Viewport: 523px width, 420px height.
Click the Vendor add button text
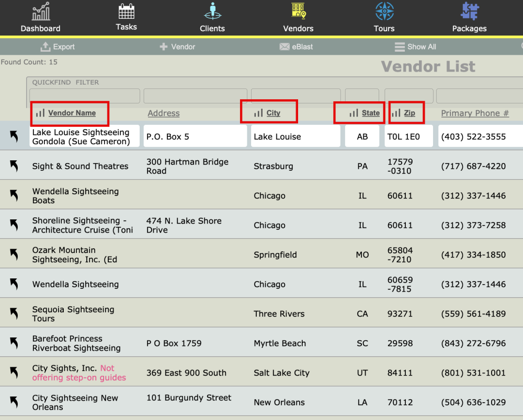[183, 47]
